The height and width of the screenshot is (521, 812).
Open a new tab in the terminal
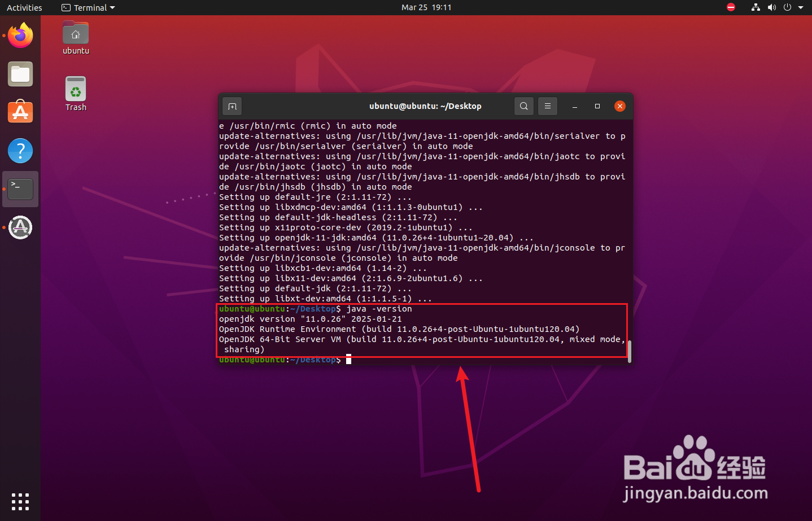232,106
